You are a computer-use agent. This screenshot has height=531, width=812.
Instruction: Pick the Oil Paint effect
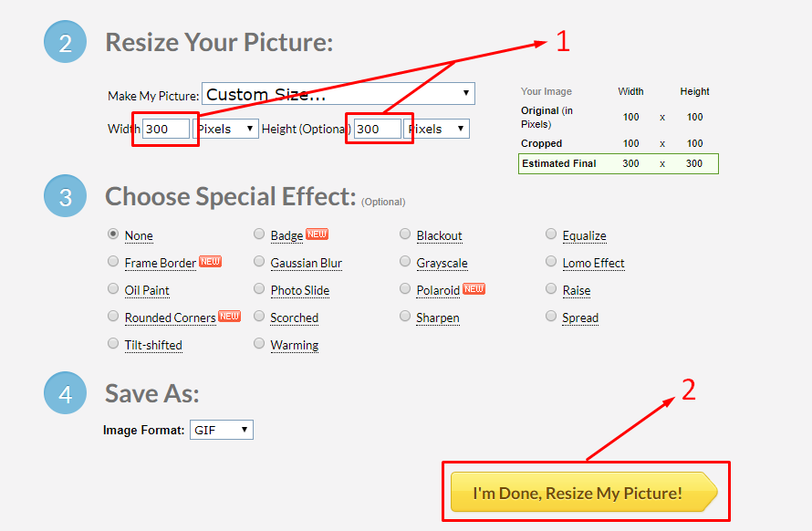click(x=113, y=289)
